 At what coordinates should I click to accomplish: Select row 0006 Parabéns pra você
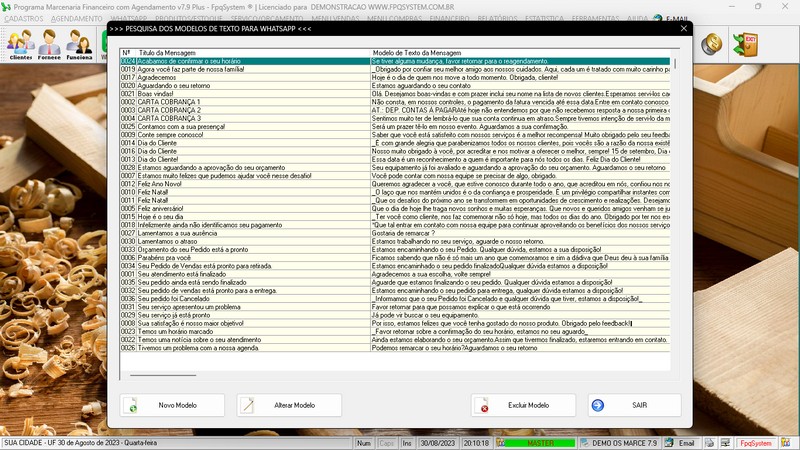(x=395, y=258)
